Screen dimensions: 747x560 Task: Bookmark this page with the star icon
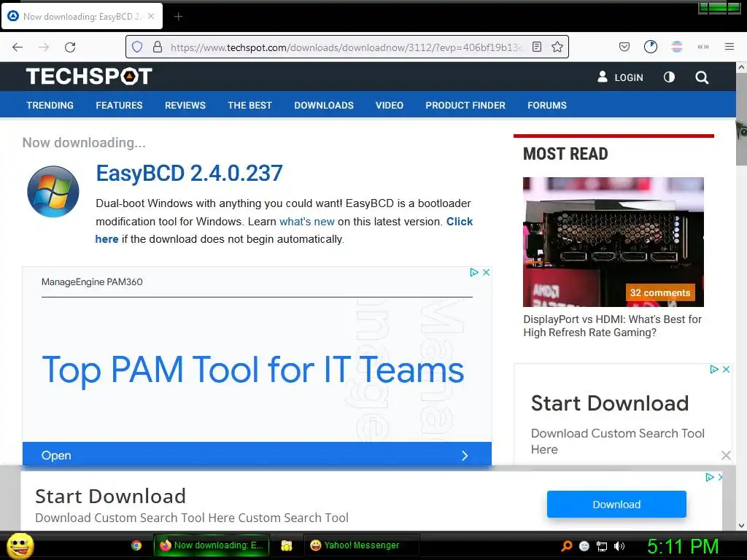point(557,47)
